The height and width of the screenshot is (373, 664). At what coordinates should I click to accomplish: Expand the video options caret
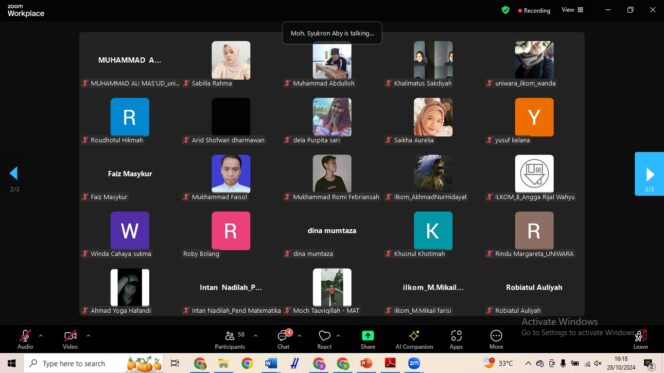pos(88,336)
